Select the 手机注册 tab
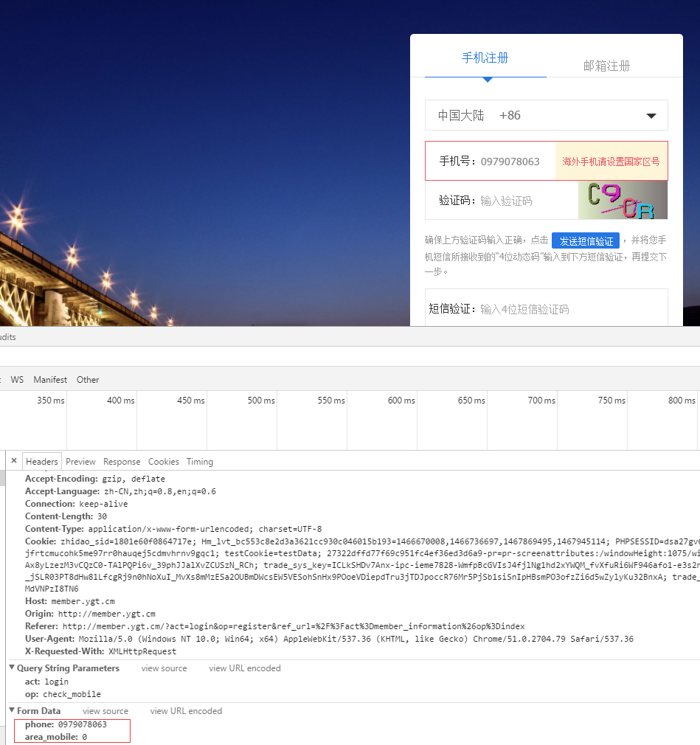 485,58
